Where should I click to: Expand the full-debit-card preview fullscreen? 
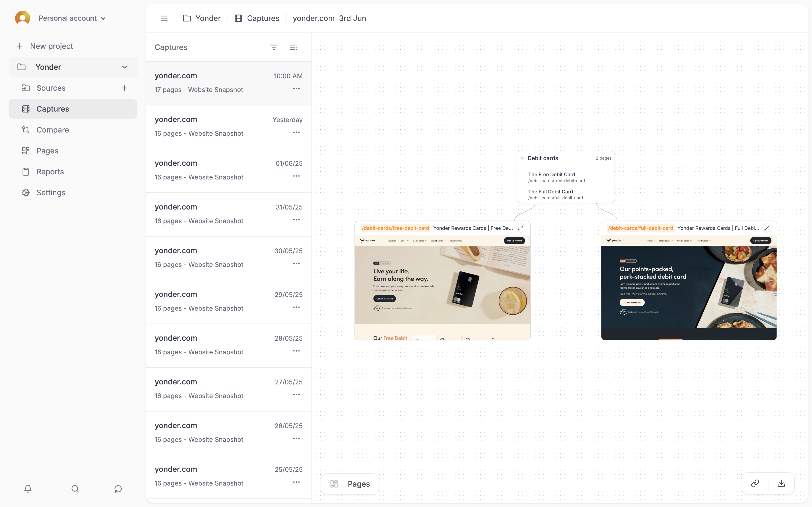(x=767, y=228)
